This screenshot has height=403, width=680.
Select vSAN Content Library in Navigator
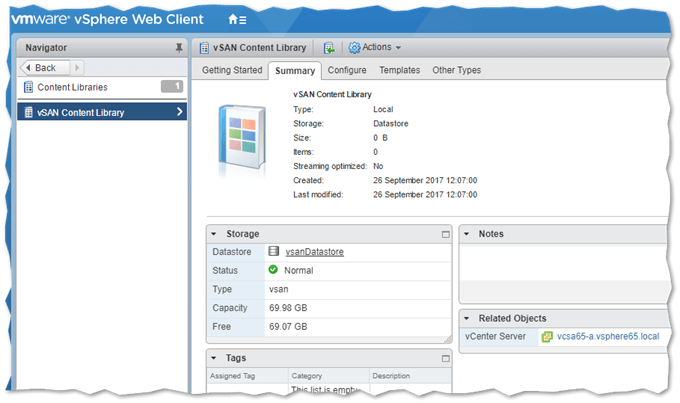[x=102, y=112]
